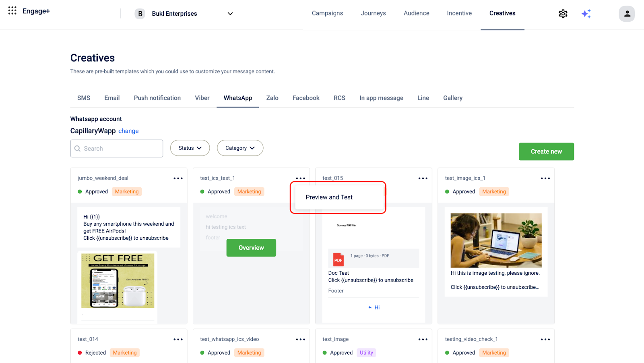Open more options for test_ics_test_1
This screenshot has width=644, height=363.
point(300,178)
